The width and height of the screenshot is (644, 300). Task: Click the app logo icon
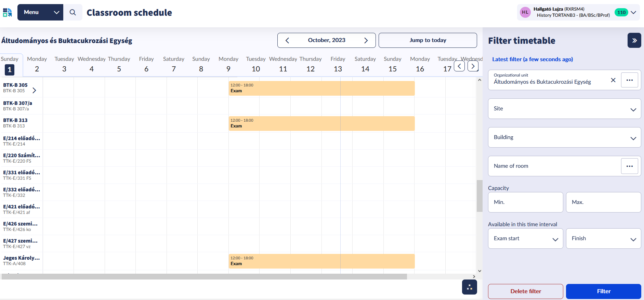pyautogui.click(x=8, y=12)
